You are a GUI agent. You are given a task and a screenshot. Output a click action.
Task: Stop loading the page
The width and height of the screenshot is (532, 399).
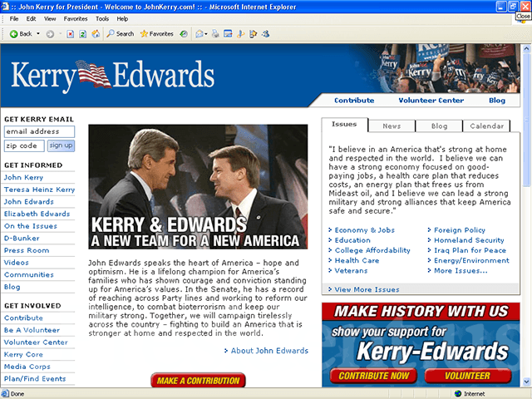click(x=70, y=34)
